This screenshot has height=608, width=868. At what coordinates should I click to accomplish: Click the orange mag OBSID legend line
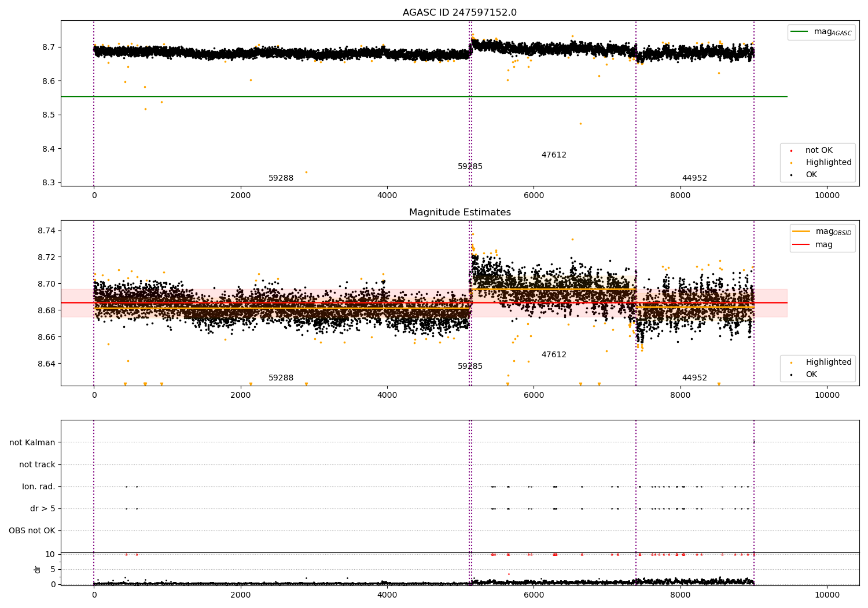[x=801, y=232]
